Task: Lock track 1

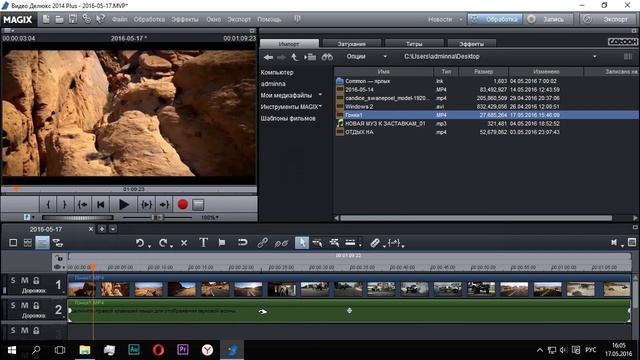Action: point(36,280)
